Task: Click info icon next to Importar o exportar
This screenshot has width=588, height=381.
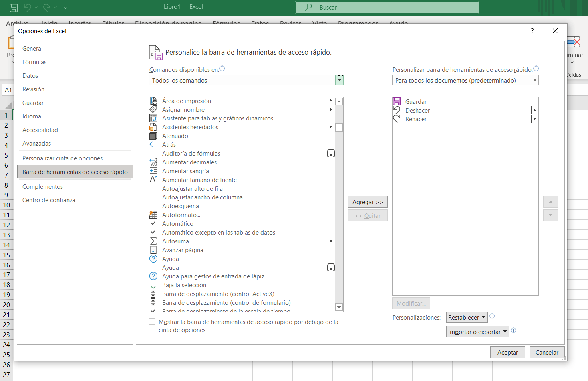Action: [514, 330]
